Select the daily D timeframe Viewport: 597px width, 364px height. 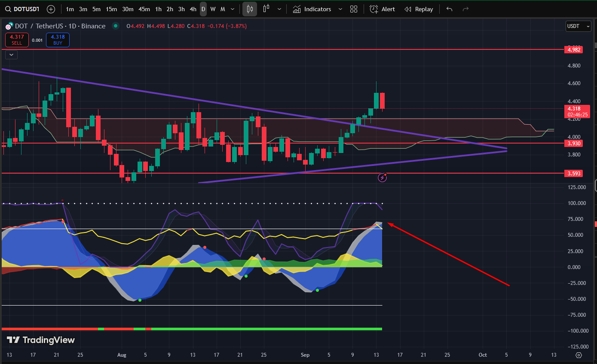(x=203, y=9)
